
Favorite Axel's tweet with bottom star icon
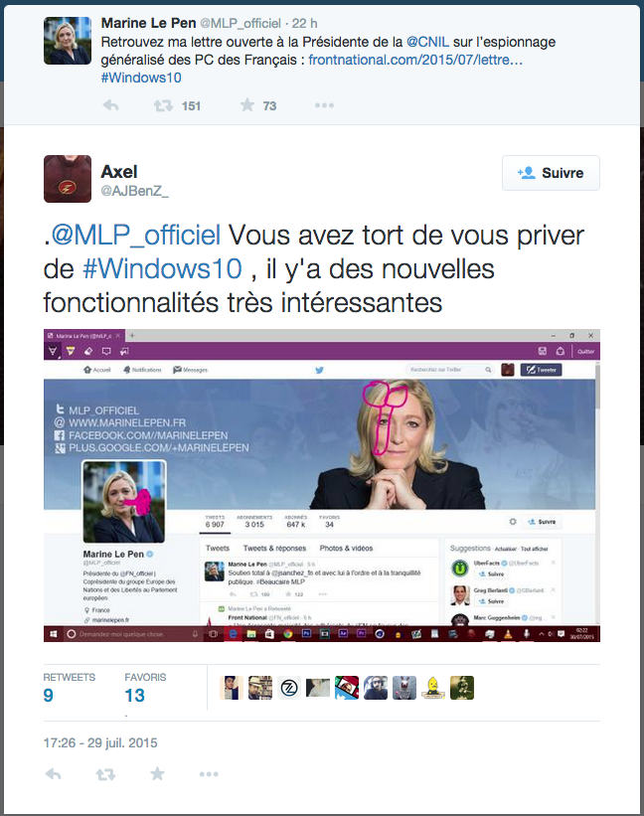(x=157, y=774)
